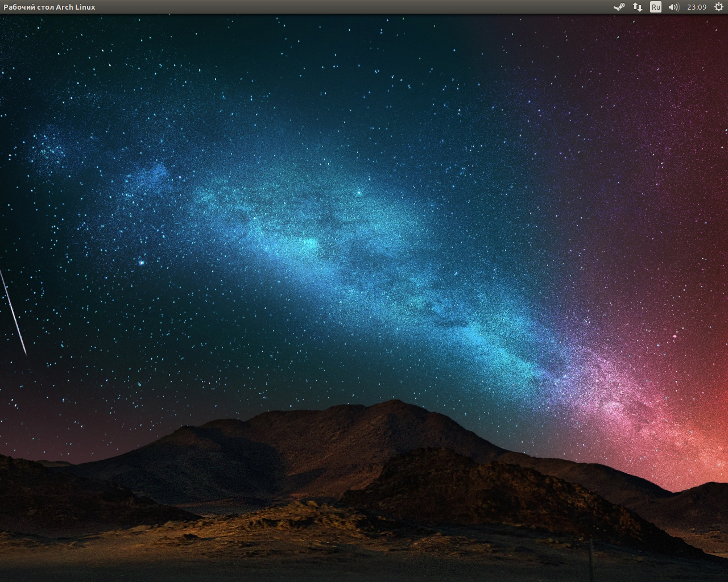This screenshot has height=582, width=728.
Task: Open the sound volume indicator
Action: click(674, 7)
